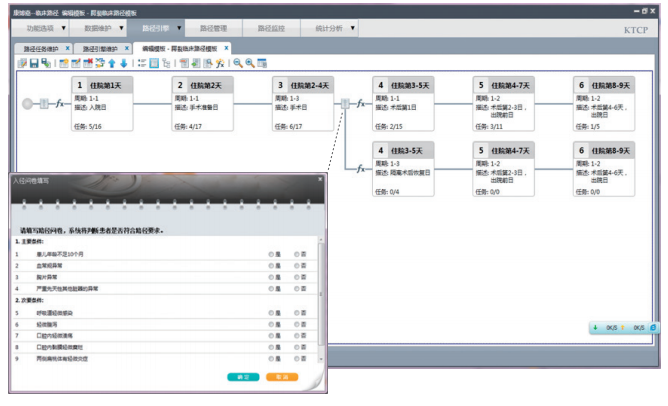Click the orange 取消 button in questionnaire
Viewport: 668px width, 406px height.
pos(281,376)
